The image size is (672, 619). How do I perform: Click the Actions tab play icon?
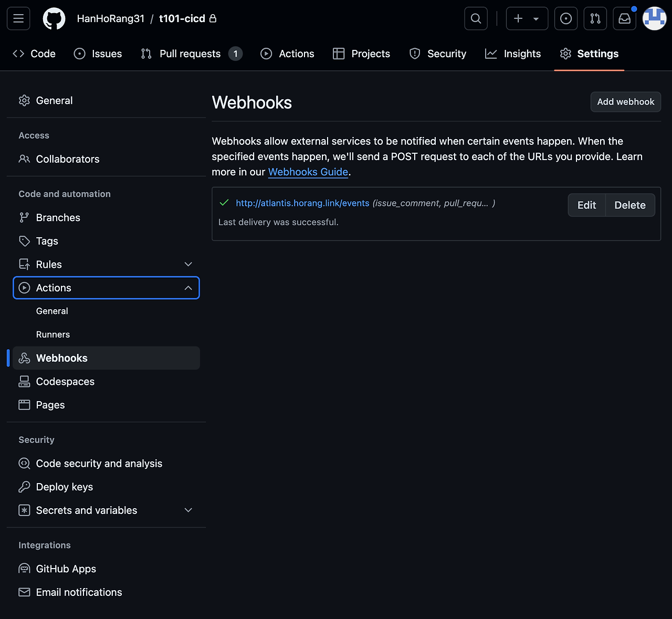pyautogui.click(x=266, y=54)
